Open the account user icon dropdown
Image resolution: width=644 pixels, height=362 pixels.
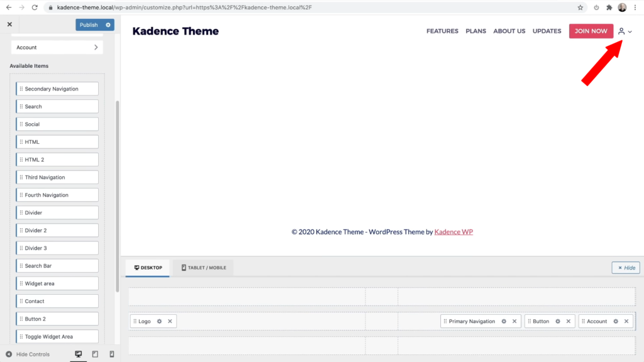point(625,31)
